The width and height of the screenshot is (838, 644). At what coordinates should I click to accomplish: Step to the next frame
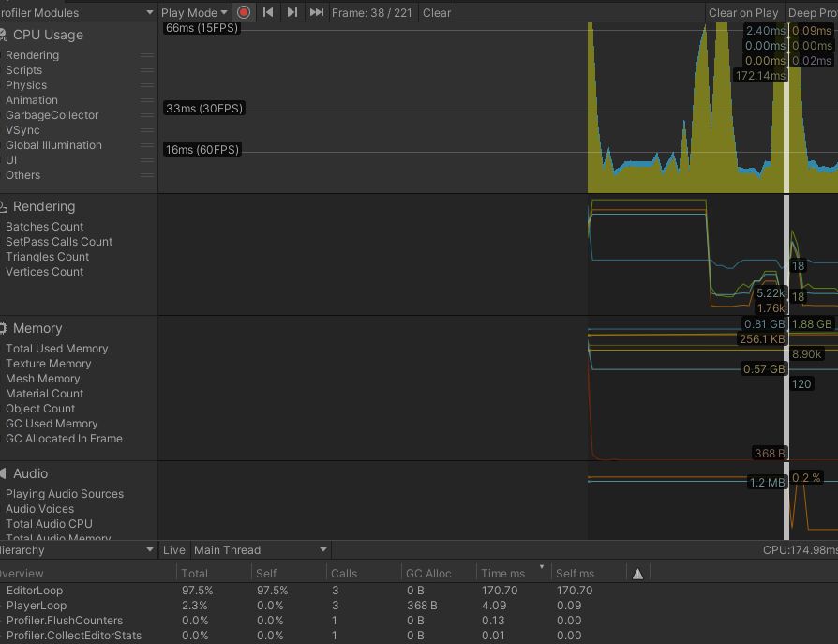(292, 12)
